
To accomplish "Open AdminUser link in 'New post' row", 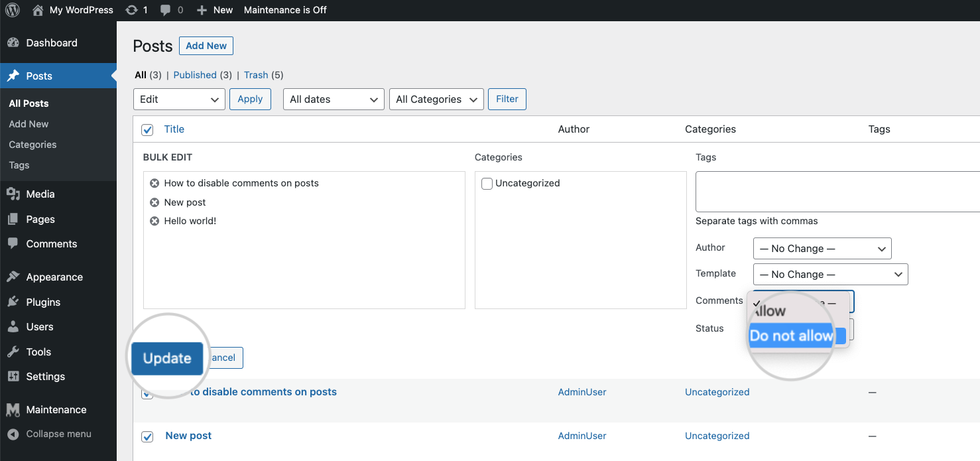I will tap(582, 436).
